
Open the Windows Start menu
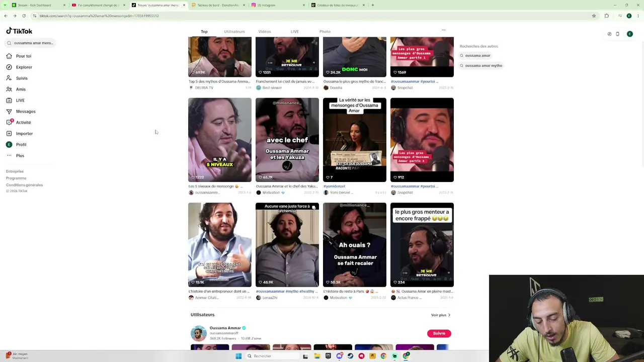tap(238, 356)
